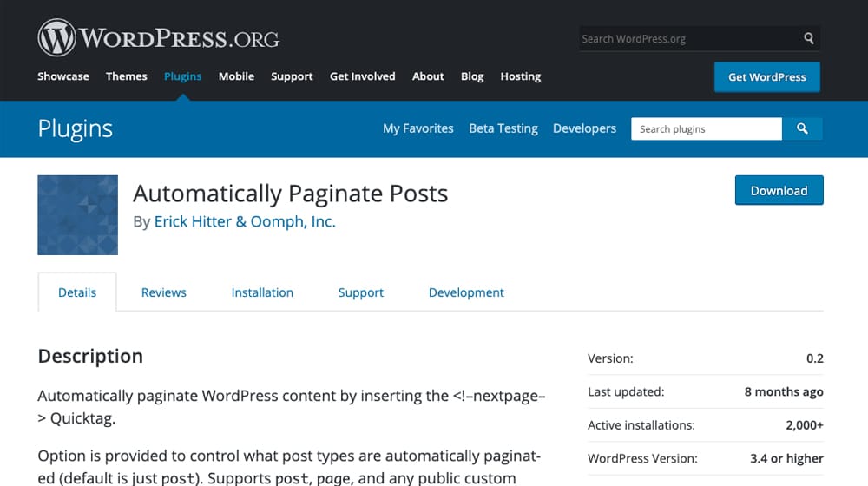Click the Version value 0.2
Viewport: 868px width, 486px height.
tap(814, 358)
